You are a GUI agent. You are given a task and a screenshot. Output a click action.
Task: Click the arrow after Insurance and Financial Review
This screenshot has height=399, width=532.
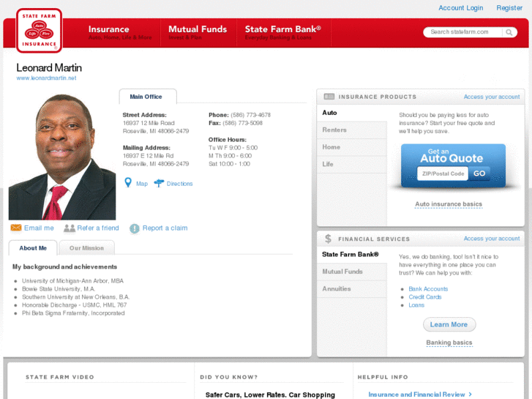pyautogui.click(x=471, y=395)
